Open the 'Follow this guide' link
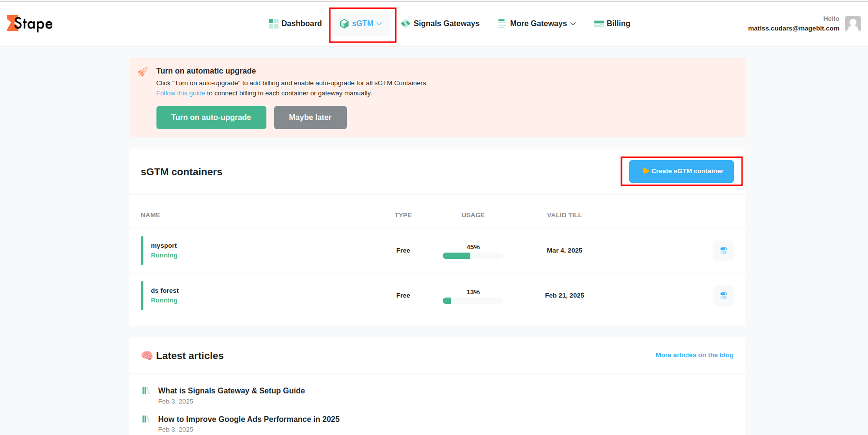This screenshot has height=435, width=868. pyautogui.click(x=181, y=93)
